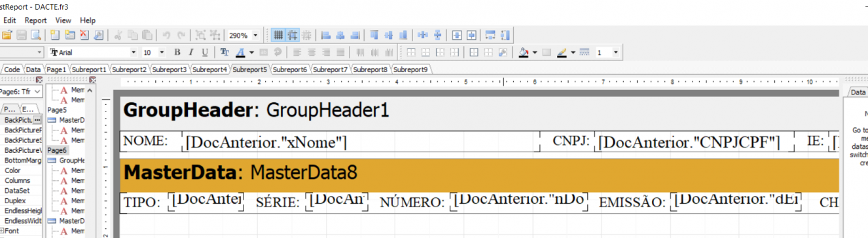Select Page5 in the report tree
This screenshot has width=868, height=238.
pos(58,110)
